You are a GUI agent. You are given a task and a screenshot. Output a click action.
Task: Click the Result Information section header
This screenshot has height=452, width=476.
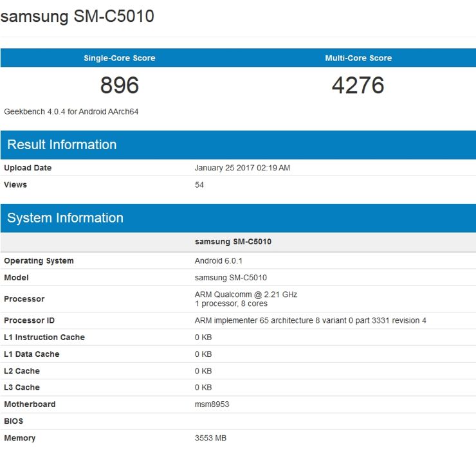(x=62, y=145)
